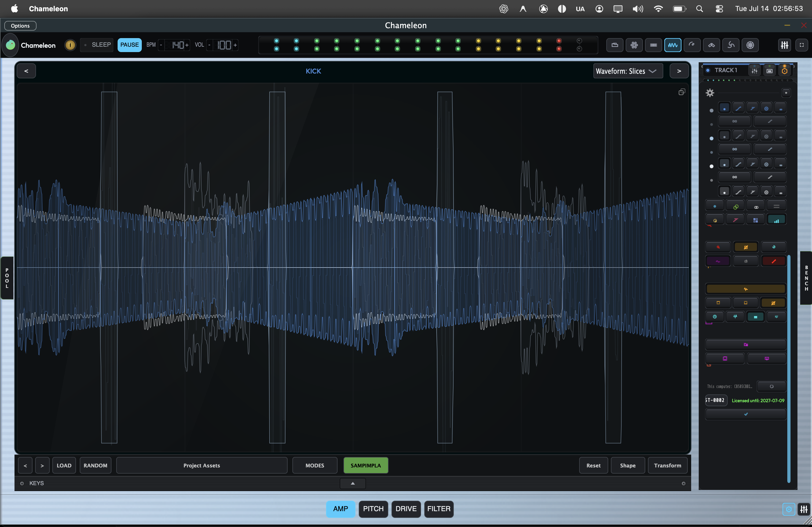Switch to the PITCH tab
Viewport: 812px width, 527px height.
click(x=373, y=509)
